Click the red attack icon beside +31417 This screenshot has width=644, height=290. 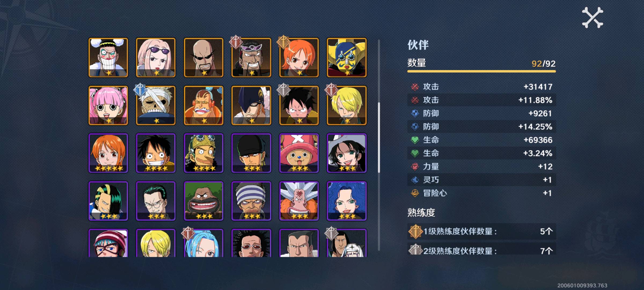pyautogui.click(x=415, y=87)
